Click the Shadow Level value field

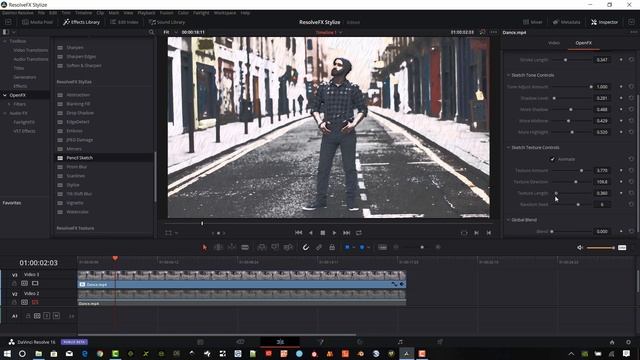point(602,98)
